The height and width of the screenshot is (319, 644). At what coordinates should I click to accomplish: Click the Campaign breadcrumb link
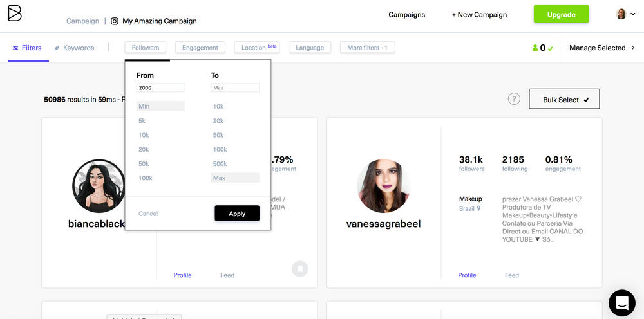click(82, 21)
